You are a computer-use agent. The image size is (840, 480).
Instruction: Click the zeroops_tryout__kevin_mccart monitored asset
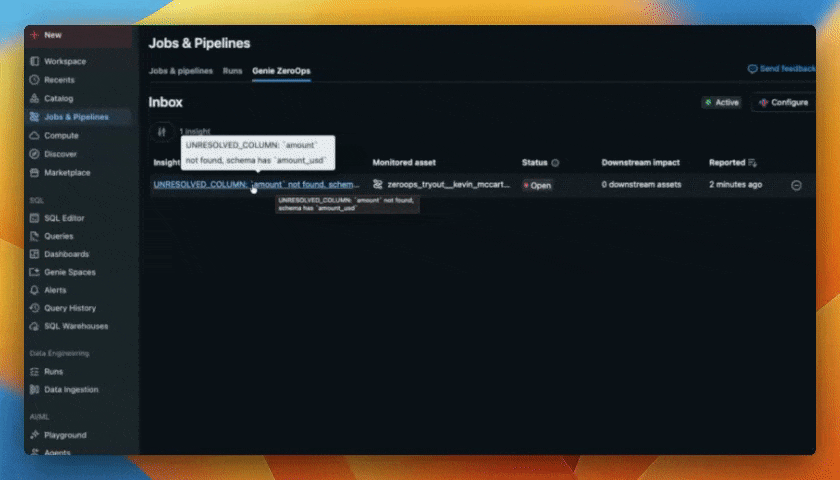(x=449, y=185)
